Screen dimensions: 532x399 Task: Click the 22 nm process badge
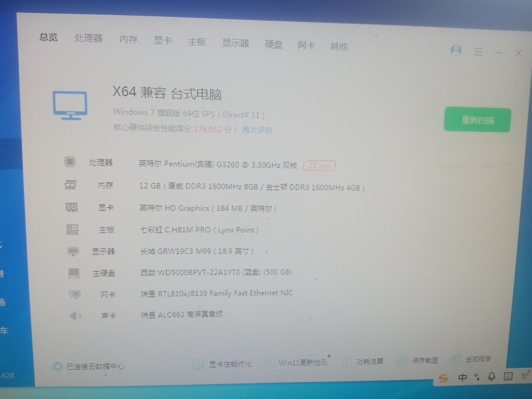point(319,166)
